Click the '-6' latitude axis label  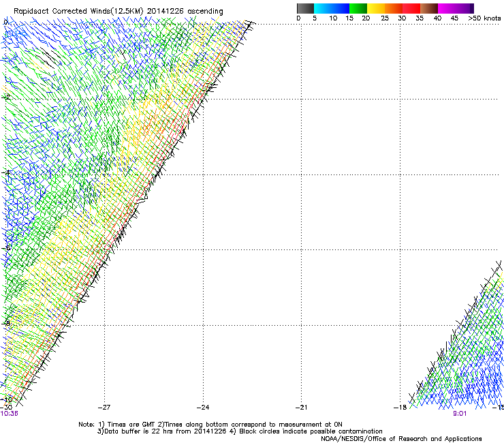coord(6,248)
